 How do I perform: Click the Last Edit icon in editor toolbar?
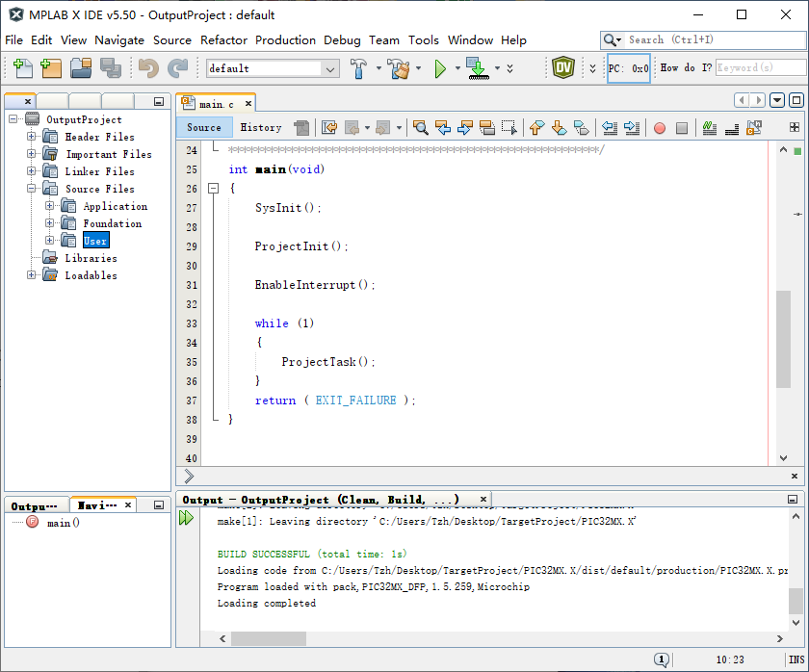coord(329,127)
